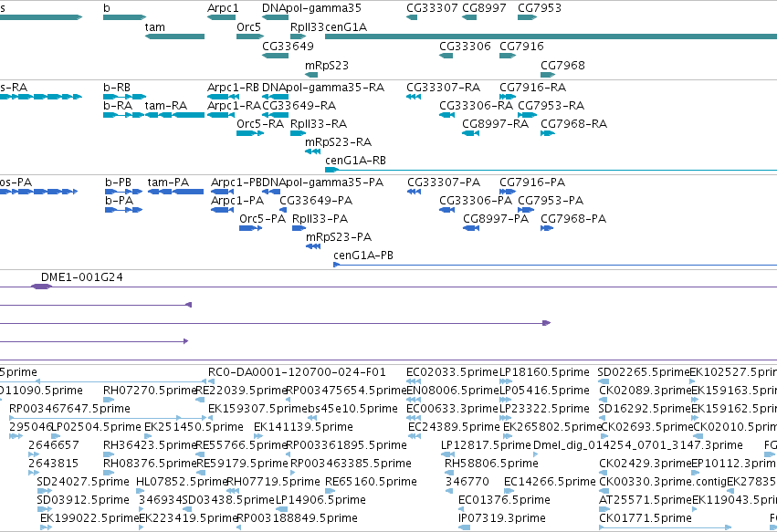777x532 pixels.
Task: Click the CG7953-PA protein label
Action: coord(551,201)
